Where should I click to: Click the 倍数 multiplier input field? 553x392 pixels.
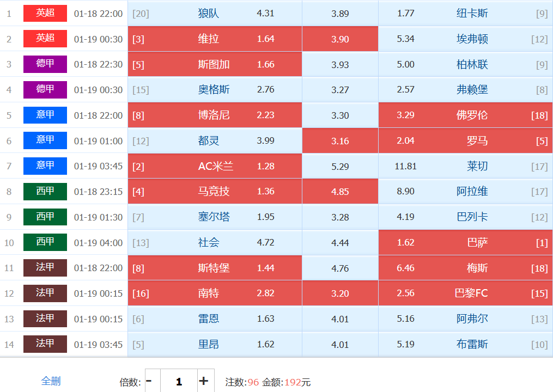(178, 381)
